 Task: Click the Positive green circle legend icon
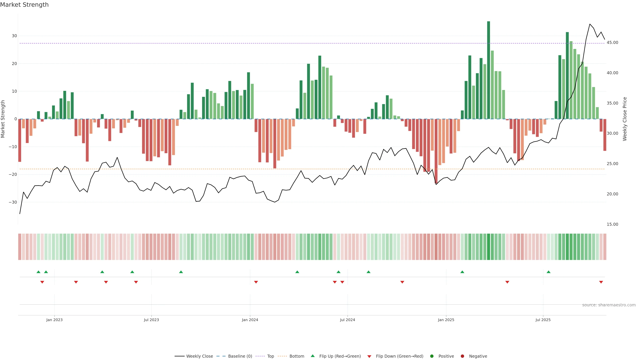point(432,356)
